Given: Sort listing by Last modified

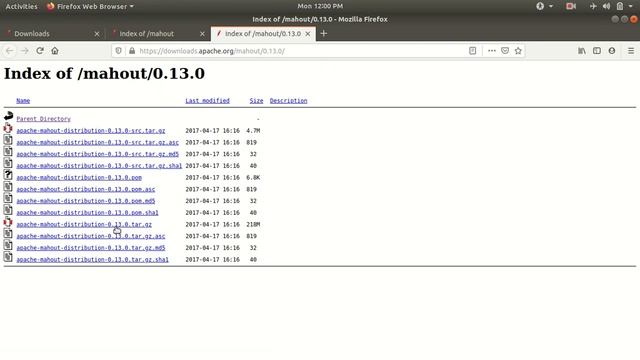Looking at the screenshot, I should click(x=207, y=100).
